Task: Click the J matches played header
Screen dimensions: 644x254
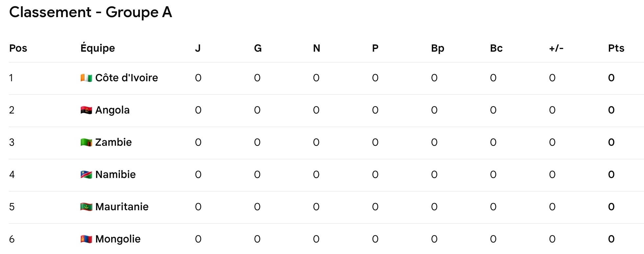Action: (x=198, y=48)
